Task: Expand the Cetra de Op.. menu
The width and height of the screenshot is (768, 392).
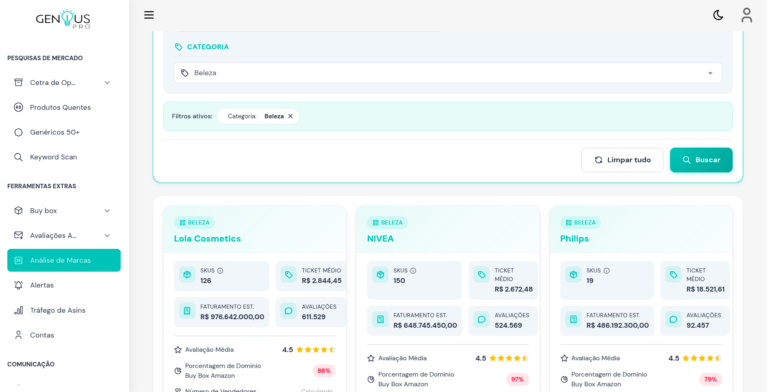Action: pyautogui.click(x=64, y=82)
